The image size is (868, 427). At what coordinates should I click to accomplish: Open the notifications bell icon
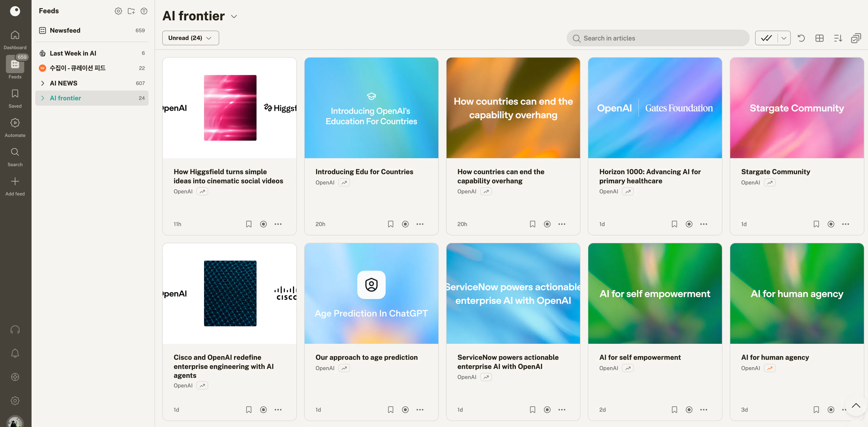(15, 353)
